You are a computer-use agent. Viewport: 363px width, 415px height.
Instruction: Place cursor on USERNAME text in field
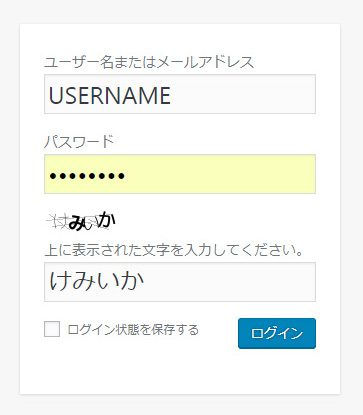click(x=110, y=95)
